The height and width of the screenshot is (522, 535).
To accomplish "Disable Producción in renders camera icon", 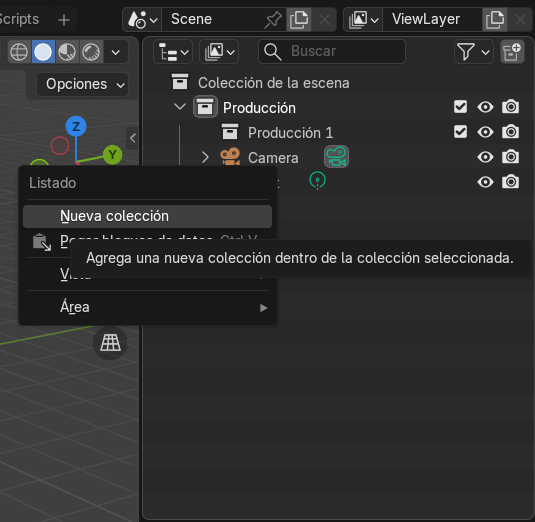I will coord(510,107).
